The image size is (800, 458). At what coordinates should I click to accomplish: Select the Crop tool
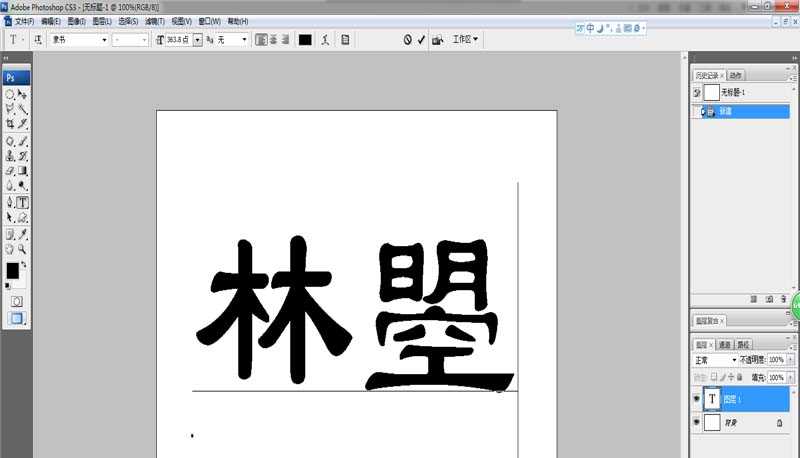tap(10, 123)
